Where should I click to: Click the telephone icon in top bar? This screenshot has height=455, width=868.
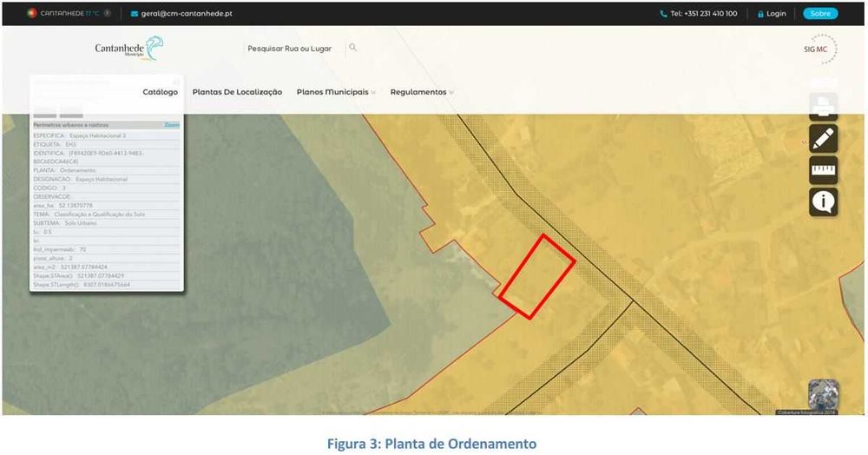click(x=663, y=14)
